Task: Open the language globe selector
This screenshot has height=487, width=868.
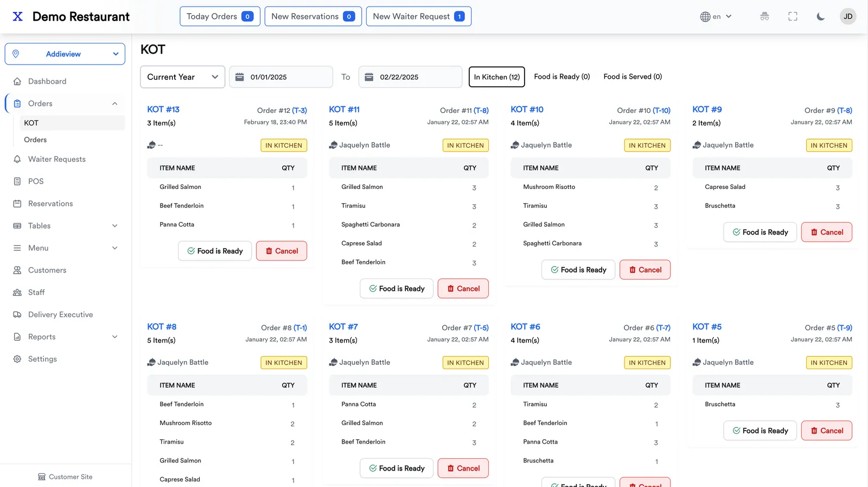Action: tap(716, 16)
